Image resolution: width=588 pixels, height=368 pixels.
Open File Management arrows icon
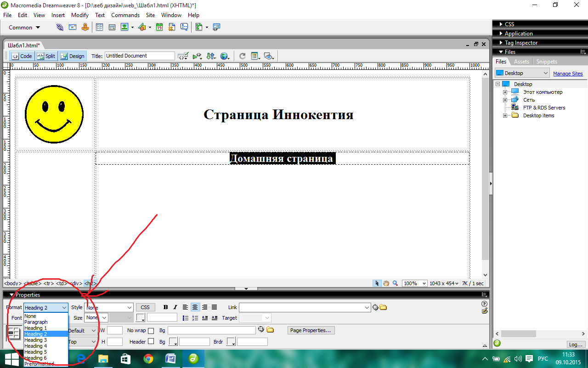[x=211, y=56]
